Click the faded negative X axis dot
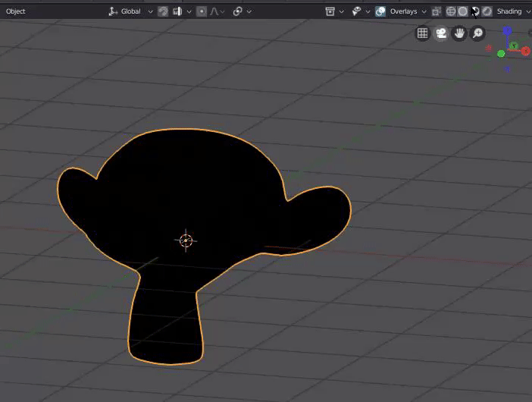The image size is (532, 402). click(x=489, y=48)
